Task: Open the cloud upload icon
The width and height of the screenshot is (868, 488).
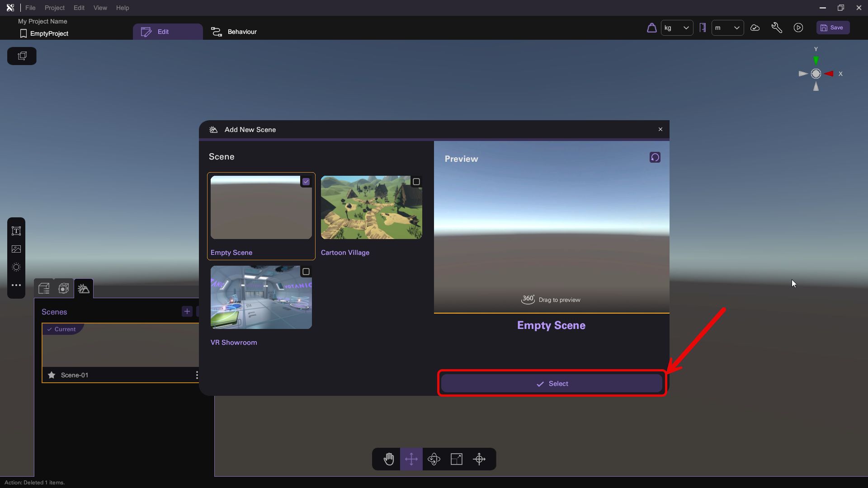Action: (x=755, y=28)
